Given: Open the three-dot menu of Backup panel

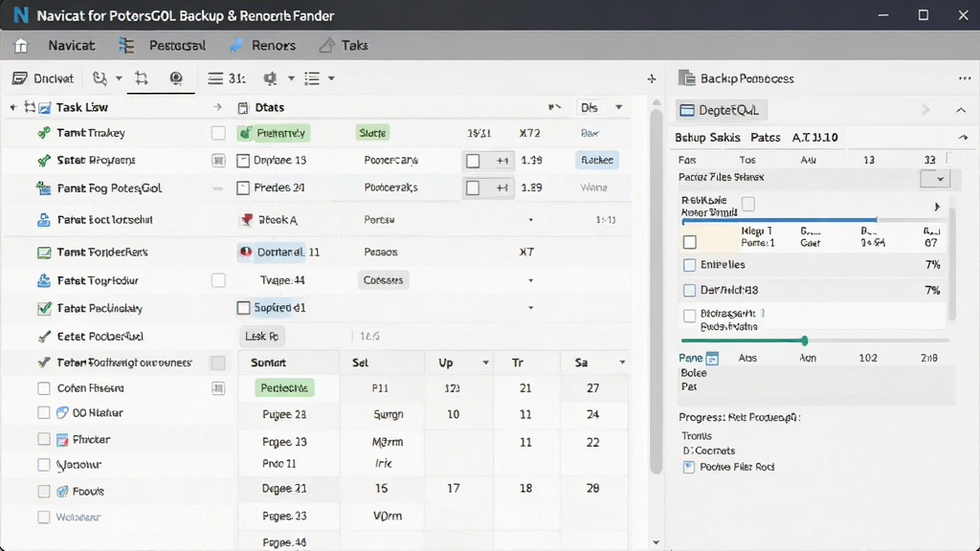Looking at the screenshot, I should pos(965,78).
